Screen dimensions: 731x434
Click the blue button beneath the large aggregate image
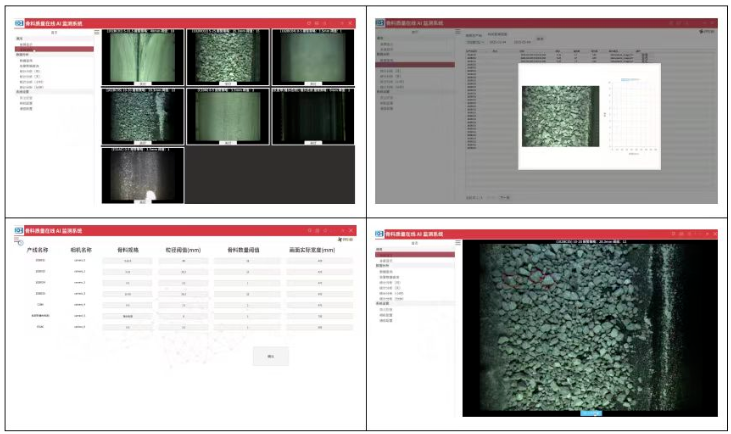pos(591,412)
